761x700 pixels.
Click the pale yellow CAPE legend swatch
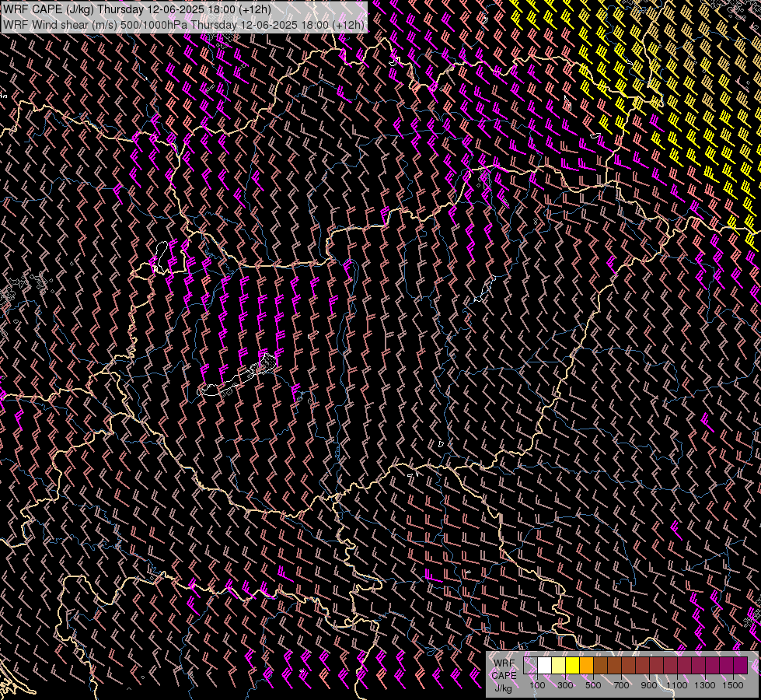[x=559, y=665]
